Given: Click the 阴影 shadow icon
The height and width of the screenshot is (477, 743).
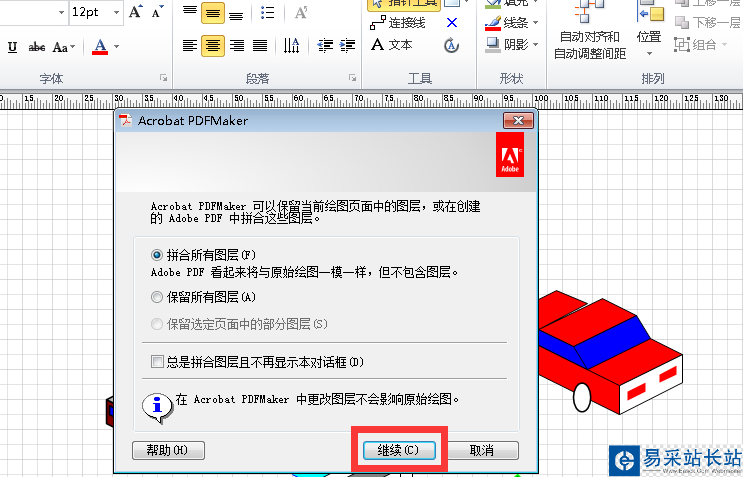Looking at the screenshot, I should [493, 44].
